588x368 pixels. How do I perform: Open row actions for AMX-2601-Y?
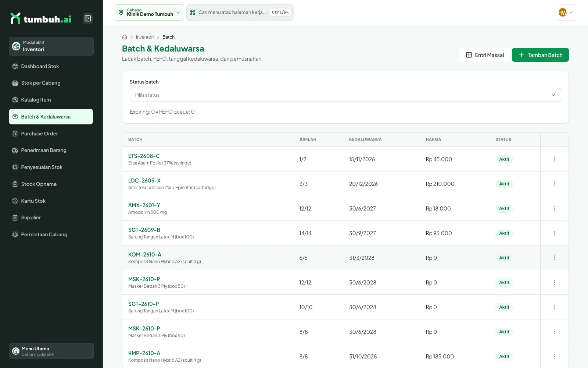click(555, 209)
